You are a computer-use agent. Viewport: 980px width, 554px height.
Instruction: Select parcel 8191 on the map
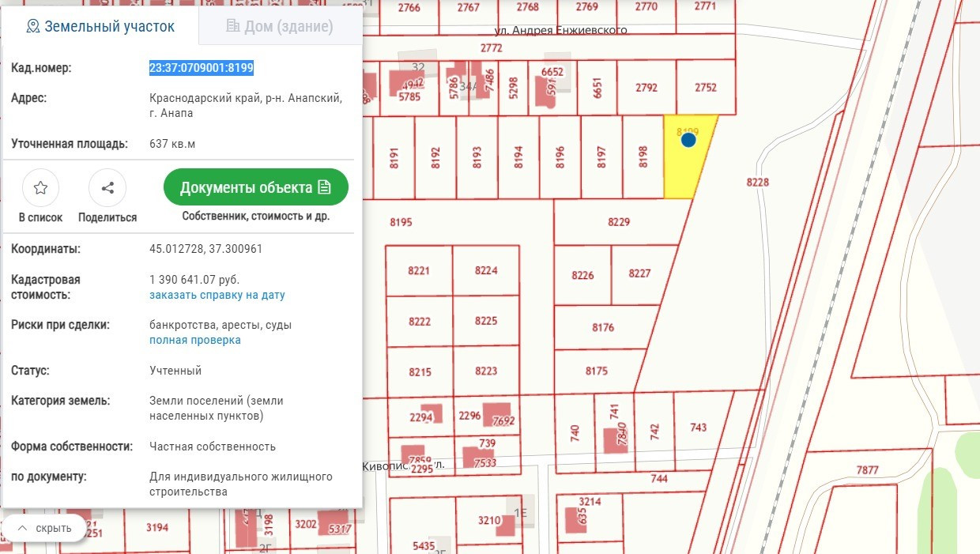[x=394, y=157]
